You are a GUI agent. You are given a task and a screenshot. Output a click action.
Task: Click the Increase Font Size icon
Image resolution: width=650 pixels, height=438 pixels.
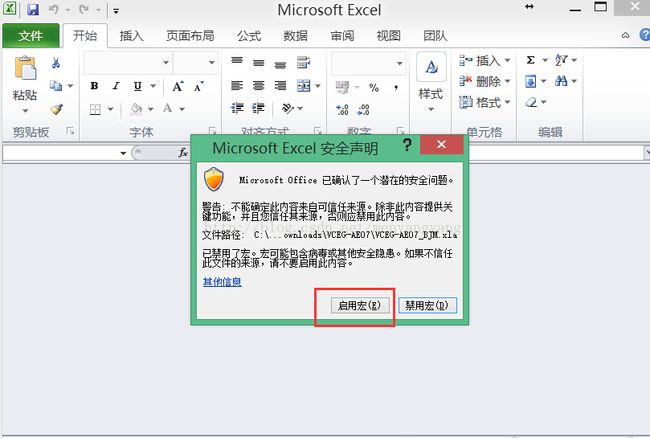click(178, 86)
